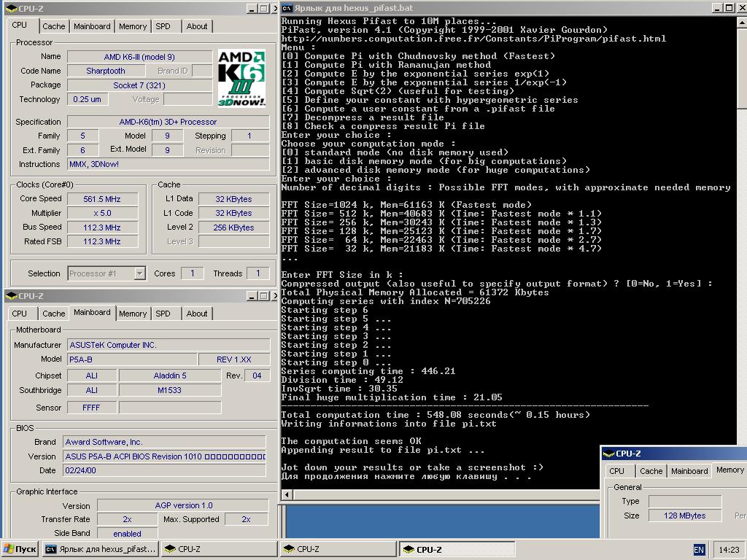Open Memory tab in top CPU-Z window
The width and height of the screenshot is (747, 560).
click(133, 26)
